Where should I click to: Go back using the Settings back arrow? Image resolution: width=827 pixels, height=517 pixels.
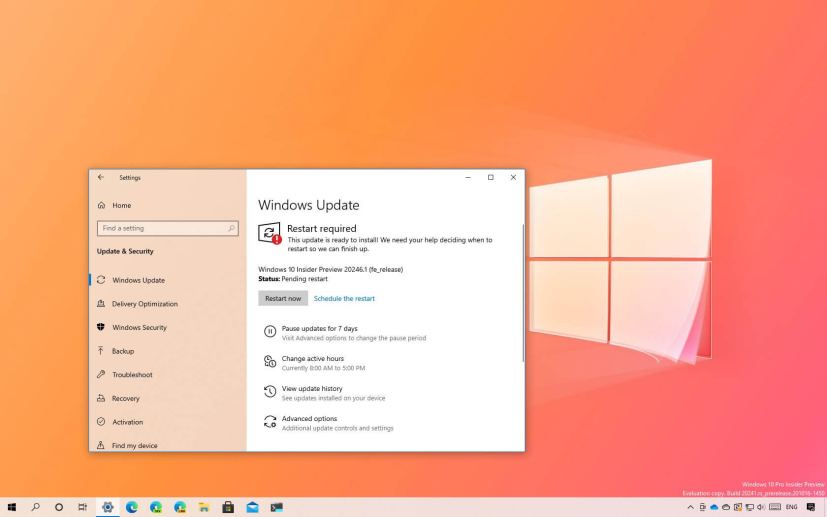100,177
